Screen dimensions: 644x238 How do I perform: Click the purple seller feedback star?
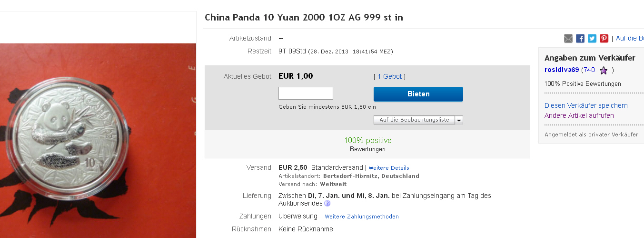click(x=604, y=71)
